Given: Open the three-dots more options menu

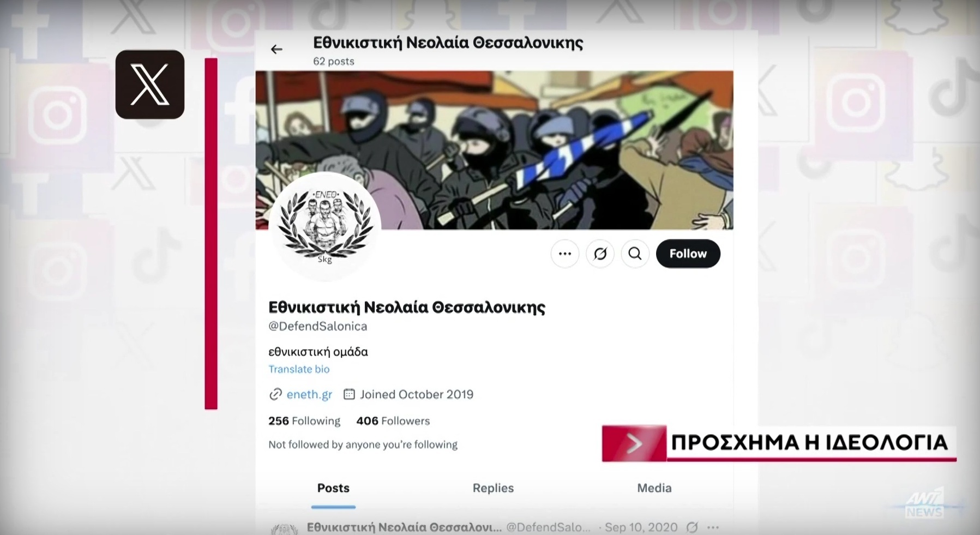Looking at the screenshot, I should coord(565,254).
